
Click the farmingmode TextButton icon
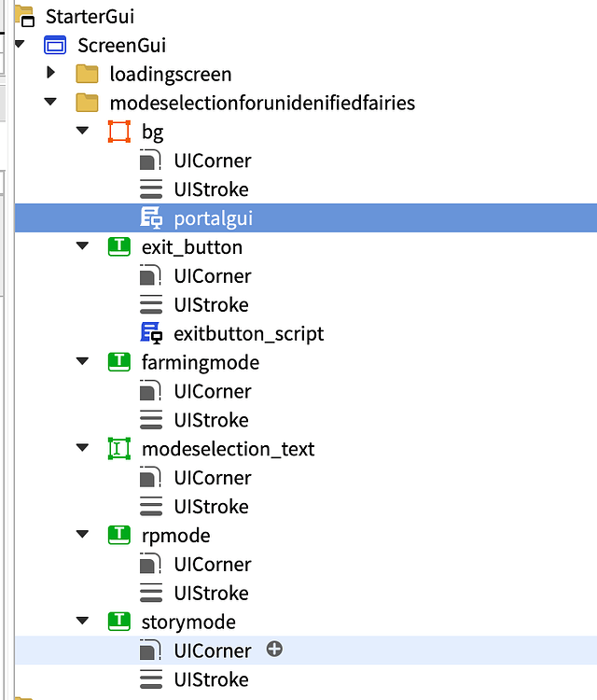click(119, 362)
